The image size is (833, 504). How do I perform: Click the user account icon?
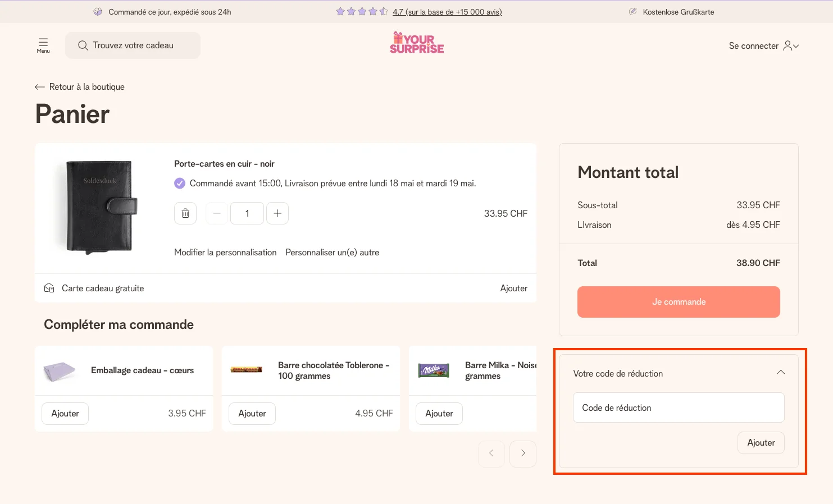pos(788,45)
